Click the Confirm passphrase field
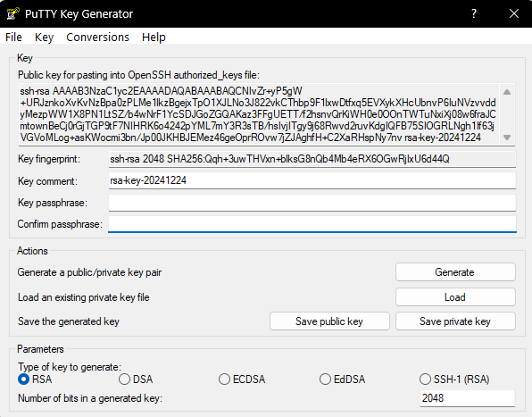This screenshot has width=532, height=417. click(x=312, y=224)
